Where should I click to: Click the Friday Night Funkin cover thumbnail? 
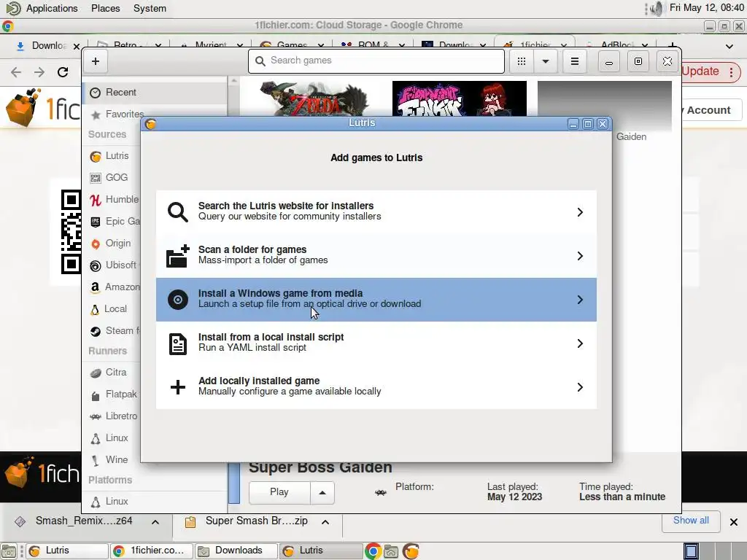(x=460, y=98)
